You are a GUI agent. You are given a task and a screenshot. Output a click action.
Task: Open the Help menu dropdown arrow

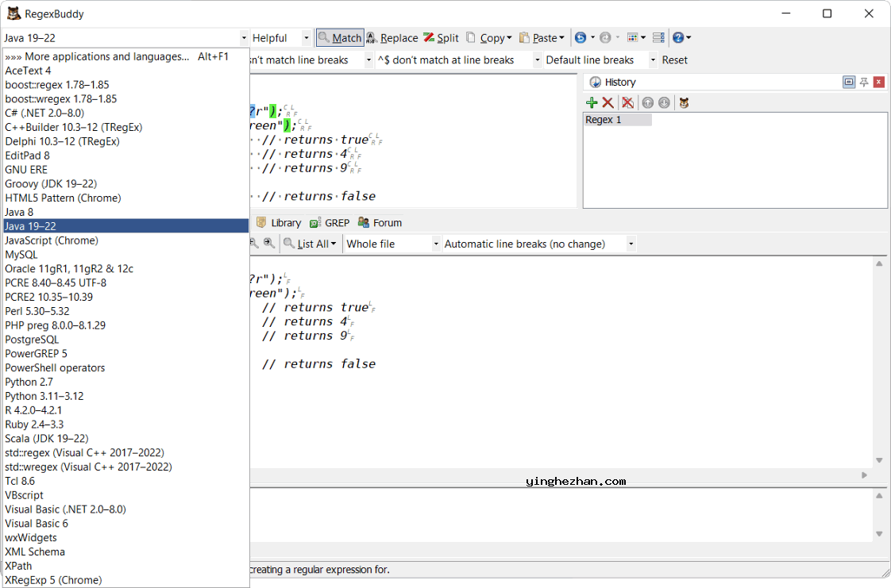click(x=688, y=37)
